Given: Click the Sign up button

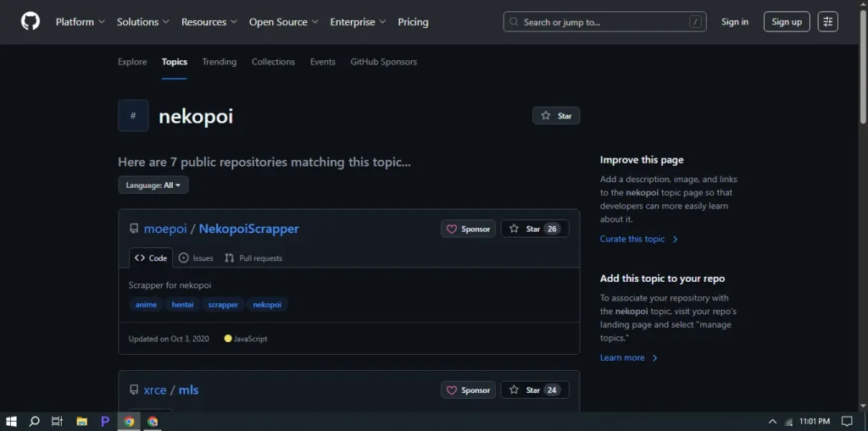Looking at the screenshot, I should [x=787, y=22].
